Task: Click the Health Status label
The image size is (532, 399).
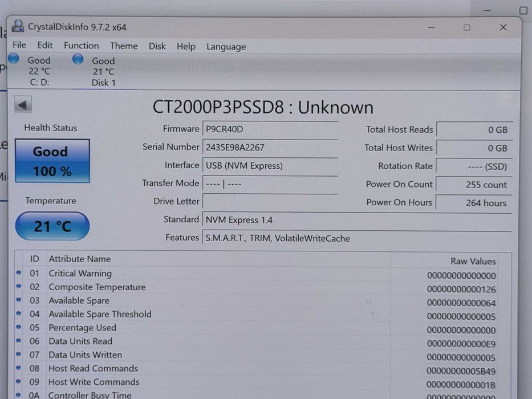Action: pyautogui.click(x=51, y=128)
